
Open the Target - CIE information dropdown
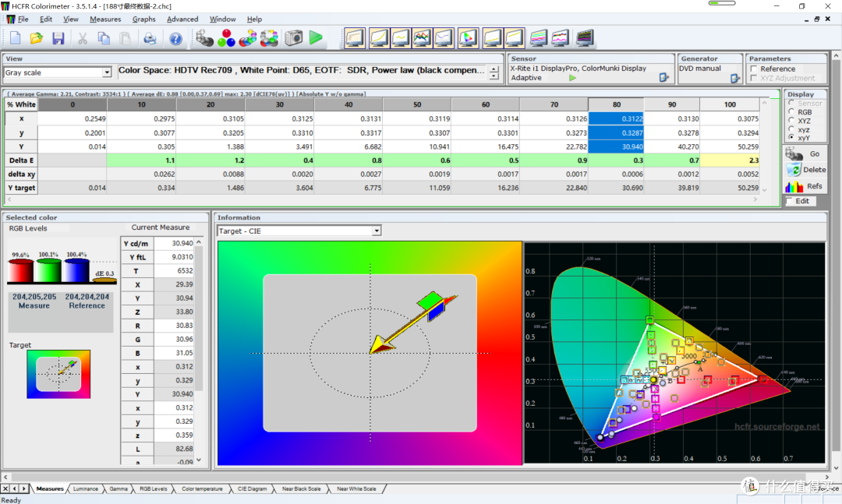point(377,231)
